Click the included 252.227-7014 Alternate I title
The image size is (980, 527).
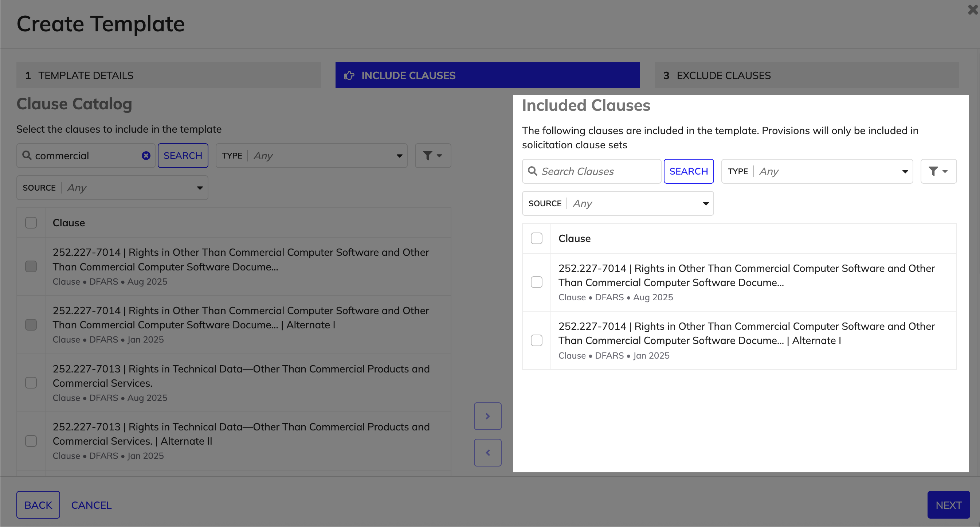click(x=746, y=333)
